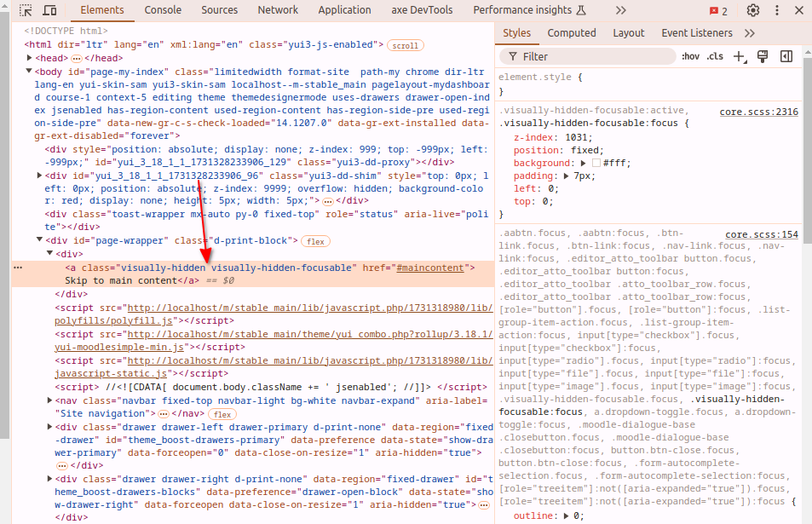Focus the styles Filter input
The height and width of the screenshot is (524, 812).
pyautogui.click(x=587, y=56)
